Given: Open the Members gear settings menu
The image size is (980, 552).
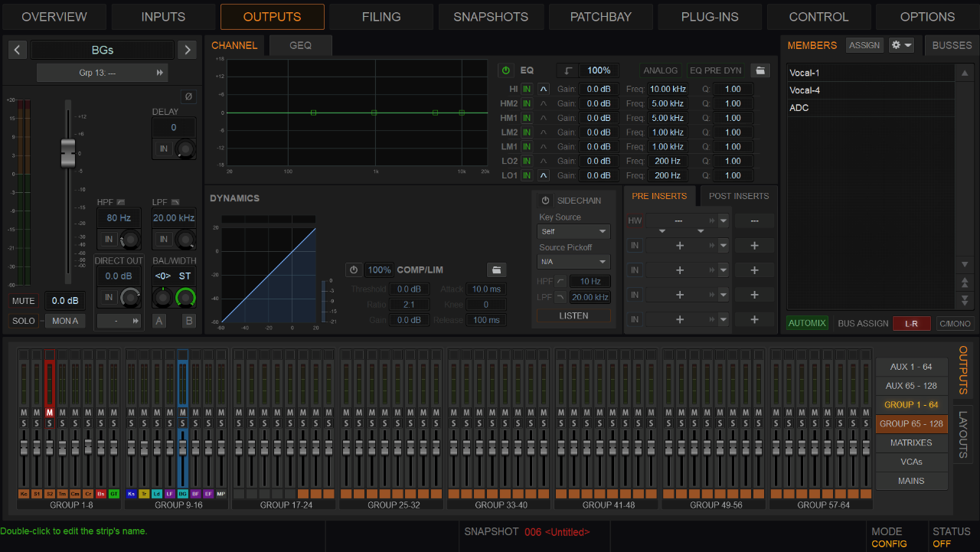Looking at the screenshot, I should pos(901,45).
